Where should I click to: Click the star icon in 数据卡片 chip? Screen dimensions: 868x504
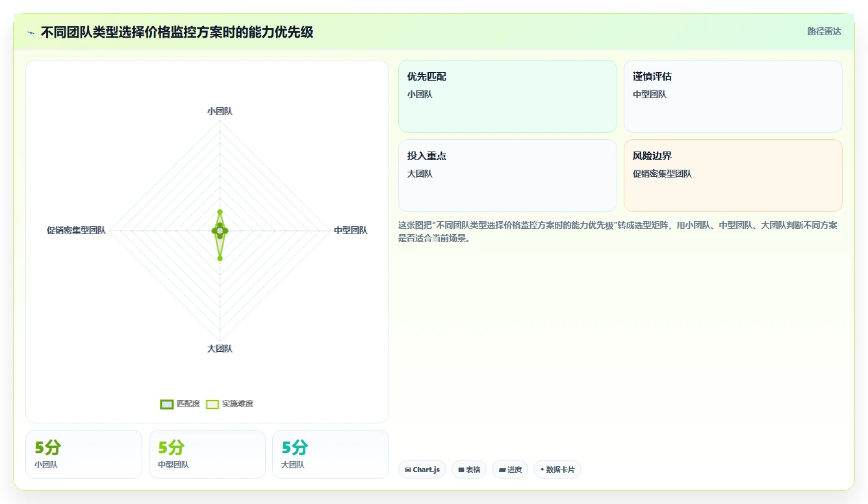[x=542, y=470]
